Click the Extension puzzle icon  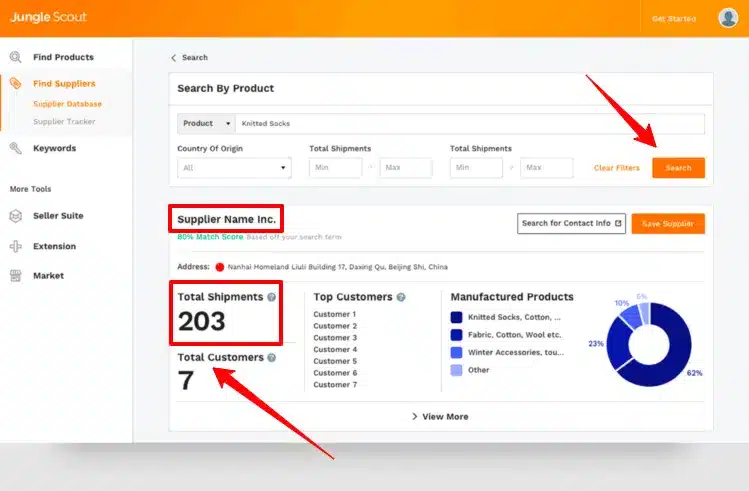click(x=16, y=246)
